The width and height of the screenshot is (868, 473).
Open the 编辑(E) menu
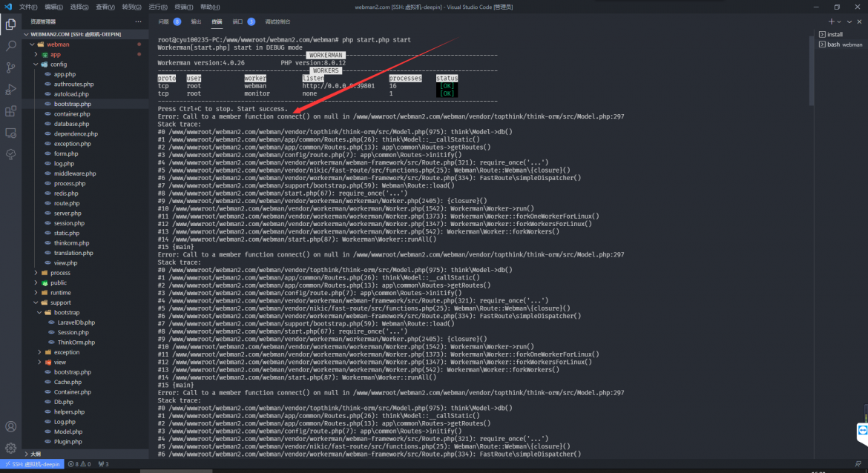point(53,7)
